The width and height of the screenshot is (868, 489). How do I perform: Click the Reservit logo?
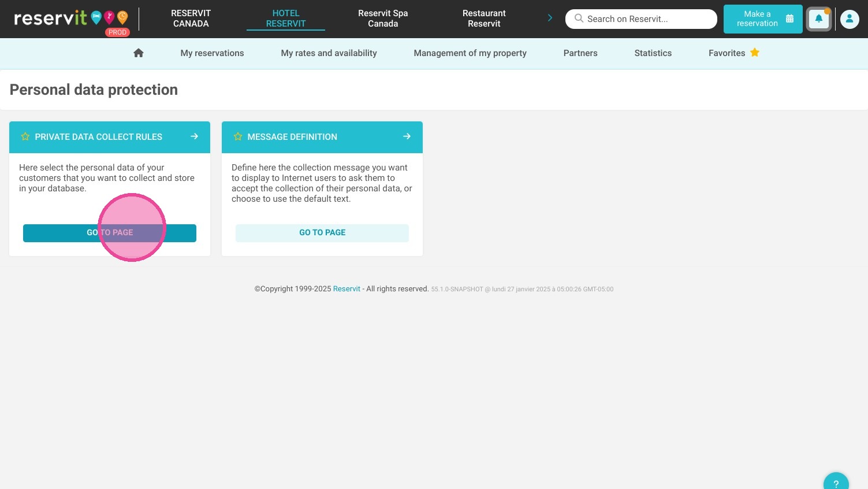tap(70, 18)
